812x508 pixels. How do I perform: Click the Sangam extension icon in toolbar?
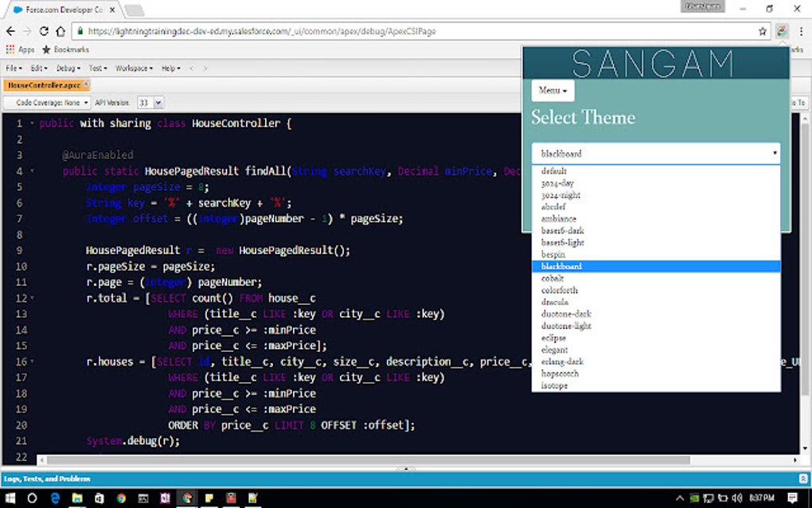782,32
